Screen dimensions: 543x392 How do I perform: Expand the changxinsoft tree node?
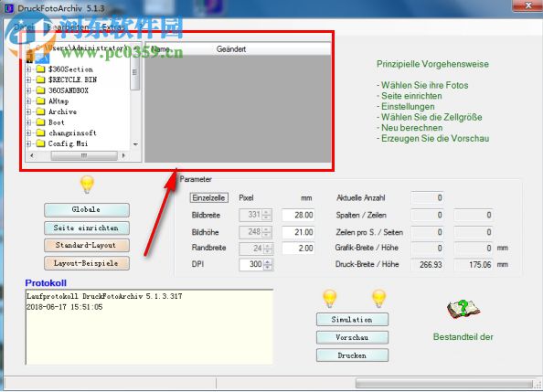coord(29,132)
